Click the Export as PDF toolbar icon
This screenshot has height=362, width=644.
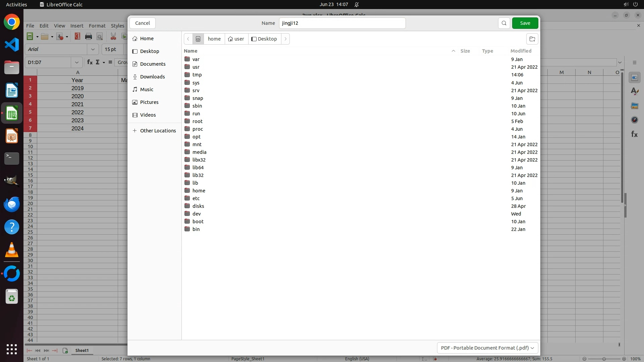(x=77, y=37)
